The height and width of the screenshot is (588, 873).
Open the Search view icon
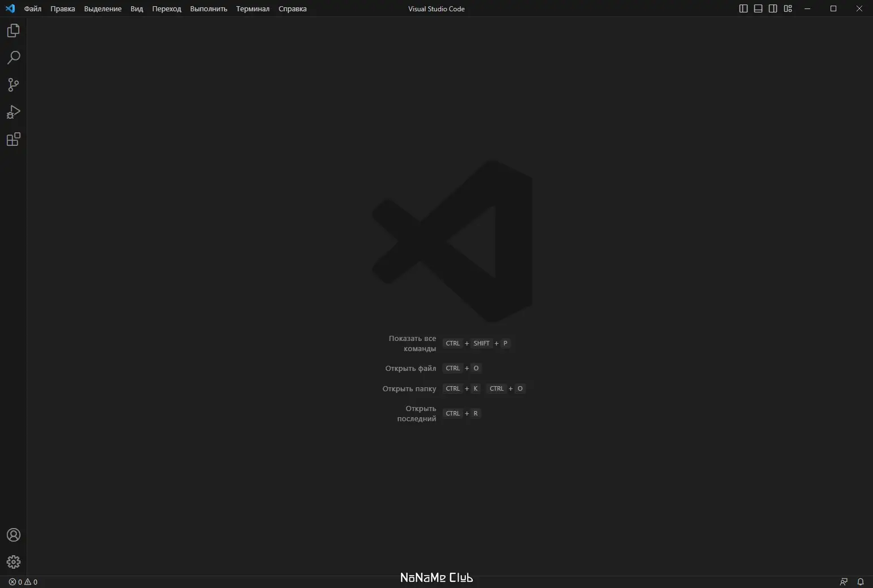coord(14,58)
